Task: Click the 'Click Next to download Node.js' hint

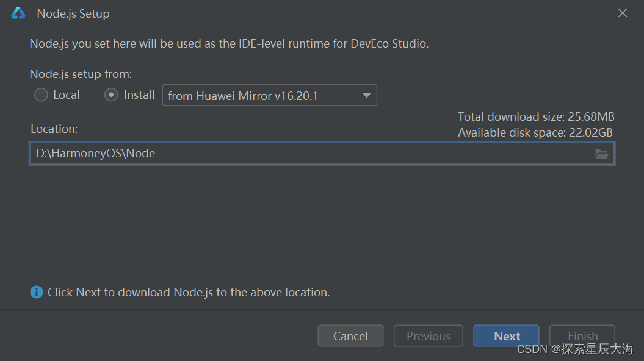Action: tap(189, 293)
